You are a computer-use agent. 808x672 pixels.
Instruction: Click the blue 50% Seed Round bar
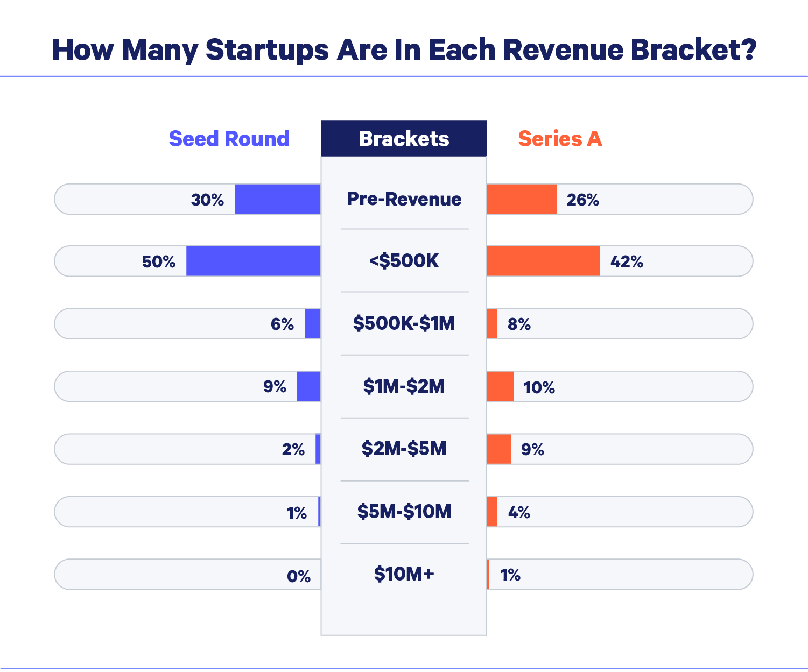[x=253, y=261]
